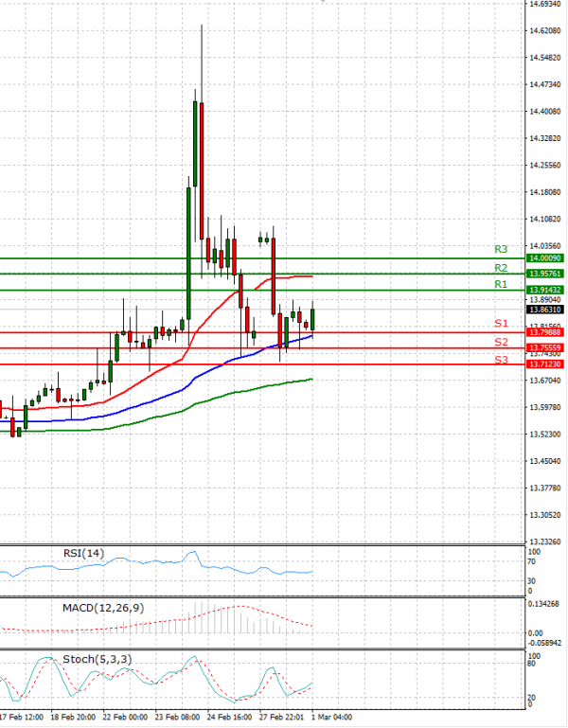
Task: Click the RSI 30 level label
Action: coord(532,581)
